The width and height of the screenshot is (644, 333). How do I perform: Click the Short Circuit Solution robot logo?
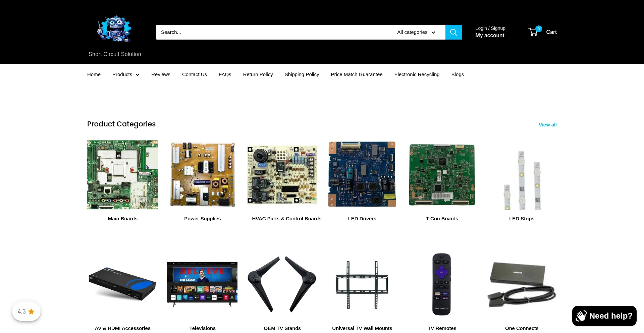coord(114,29)
